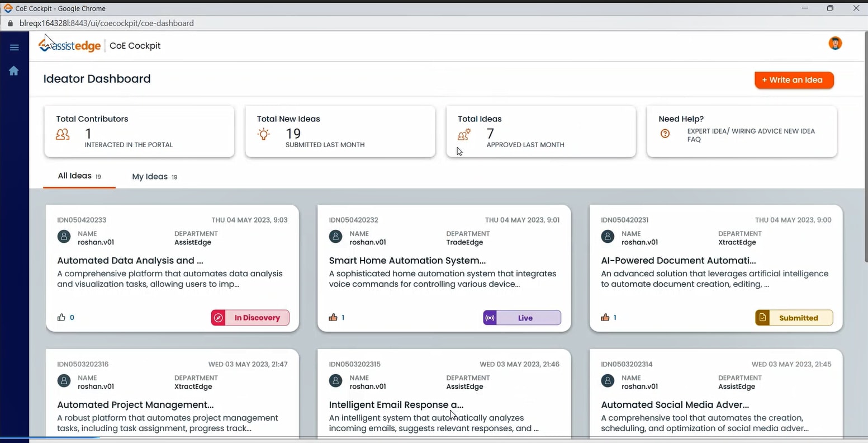The image size is (868, 443).
Task: Click idea ID IDN050420231
Action: pyautogui.click(x=625, y=220)
